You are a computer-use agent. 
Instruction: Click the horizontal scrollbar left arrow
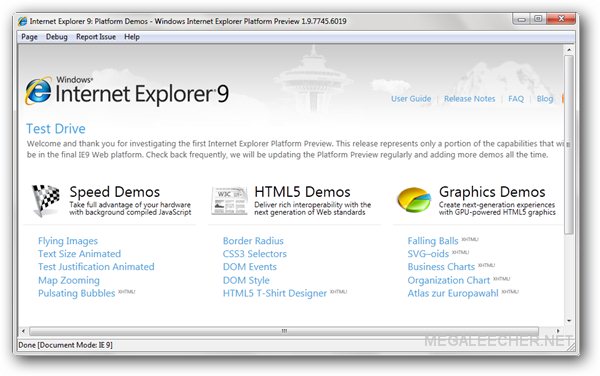point(23,331)
